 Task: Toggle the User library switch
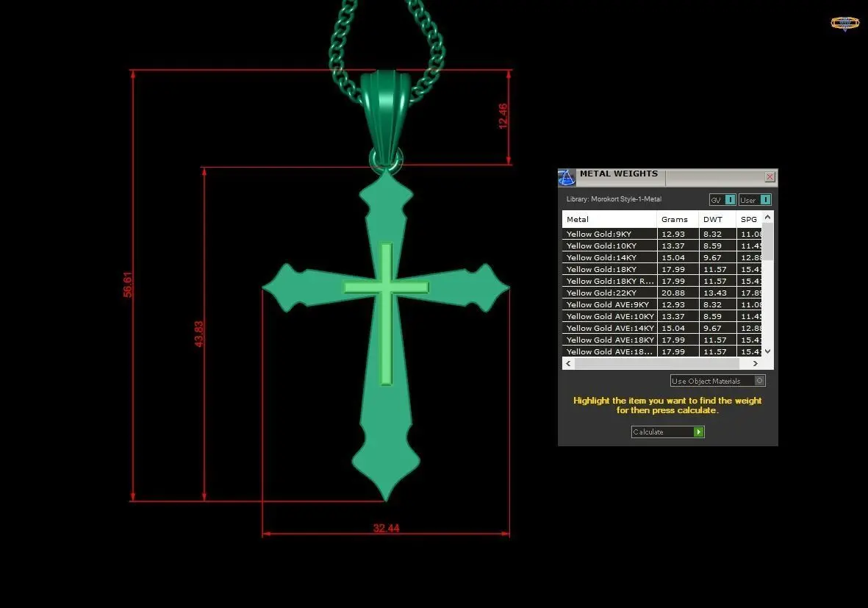(755, 200)
